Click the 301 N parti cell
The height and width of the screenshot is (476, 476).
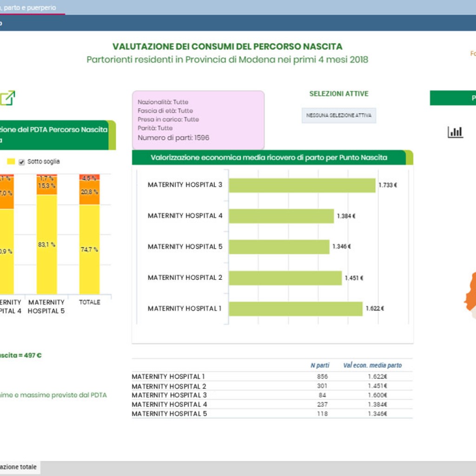[323, 386]
